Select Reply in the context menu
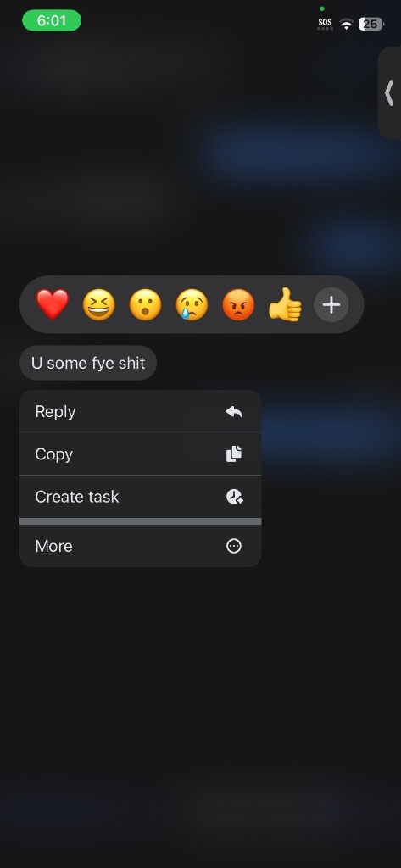Viewport: 401px width, 868px height. (140, 411)
